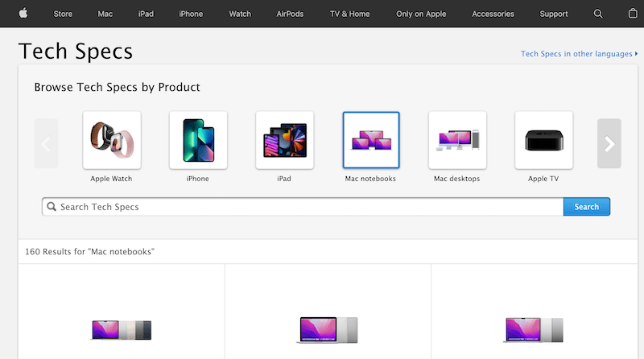Go back in product carousel with left arrow
Viewport: 644px width, 359px height.
(46, 143)
